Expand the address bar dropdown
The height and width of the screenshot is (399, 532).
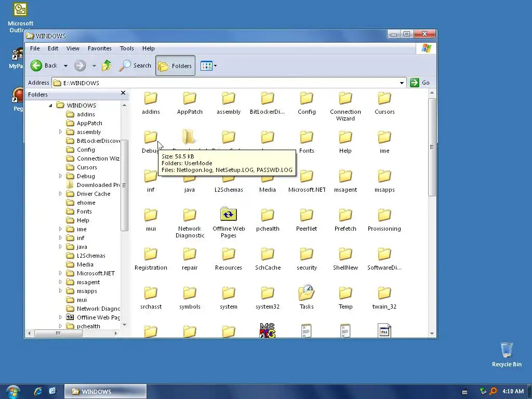pyautogui.click(x=402, y=83)
